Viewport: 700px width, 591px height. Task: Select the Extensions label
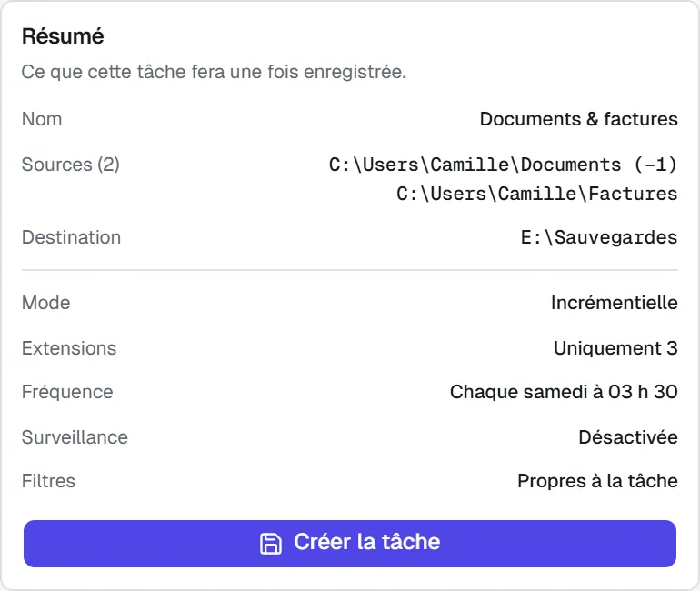pos(69,348)
